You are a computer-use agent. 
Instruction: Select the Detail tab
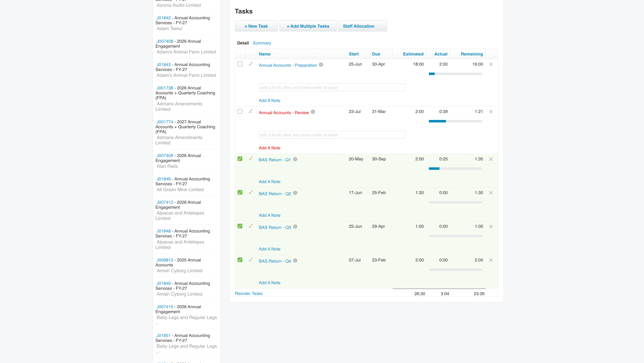pos(243,43)
